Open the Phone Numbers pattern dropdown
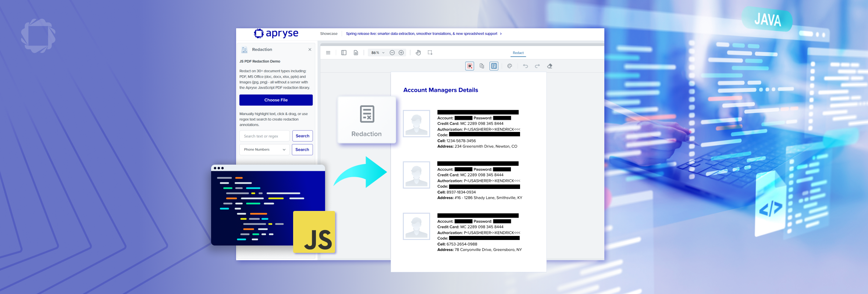This screenshot has height=294, width=868. coord(264,150)
